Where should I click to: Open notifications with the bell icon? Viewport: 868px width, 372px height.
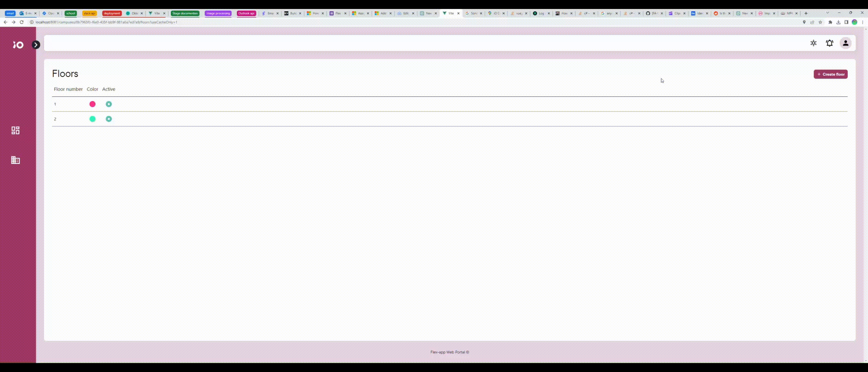829,43
